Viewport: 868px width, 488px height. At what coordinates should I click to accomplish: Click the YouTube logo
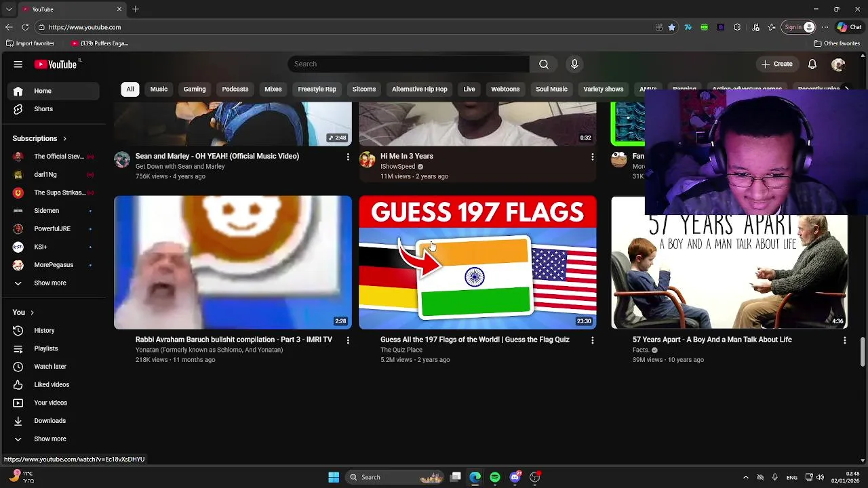(x=56, y=64)
